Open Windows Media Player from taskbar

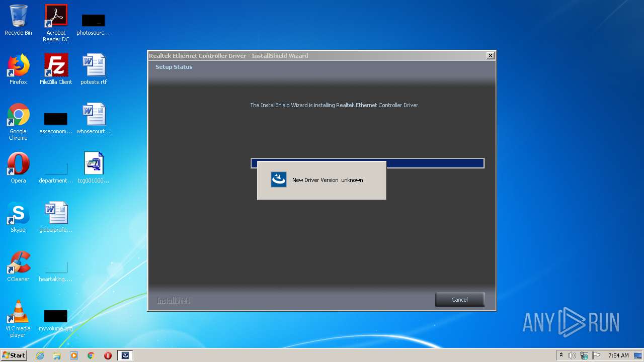click(x=74, y=355)
